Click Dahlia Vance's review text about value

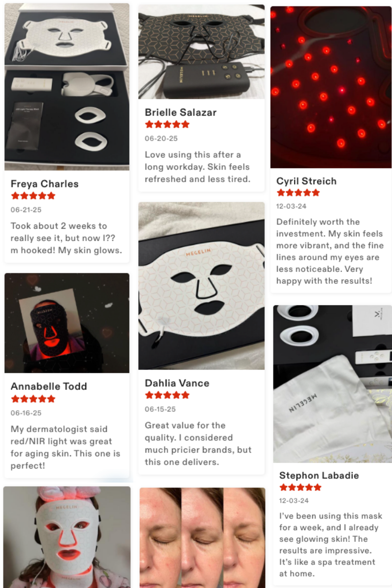[198, 443]
